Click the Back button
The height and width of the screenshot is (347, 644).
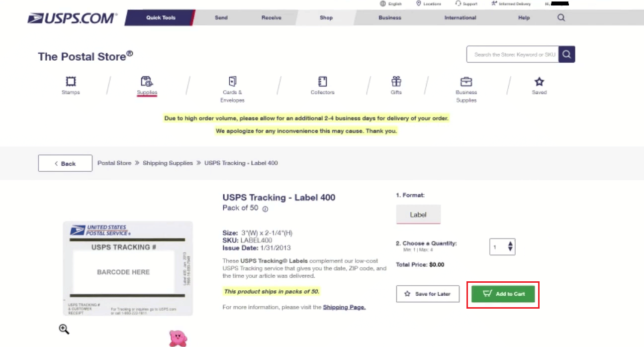click(65, 163)
